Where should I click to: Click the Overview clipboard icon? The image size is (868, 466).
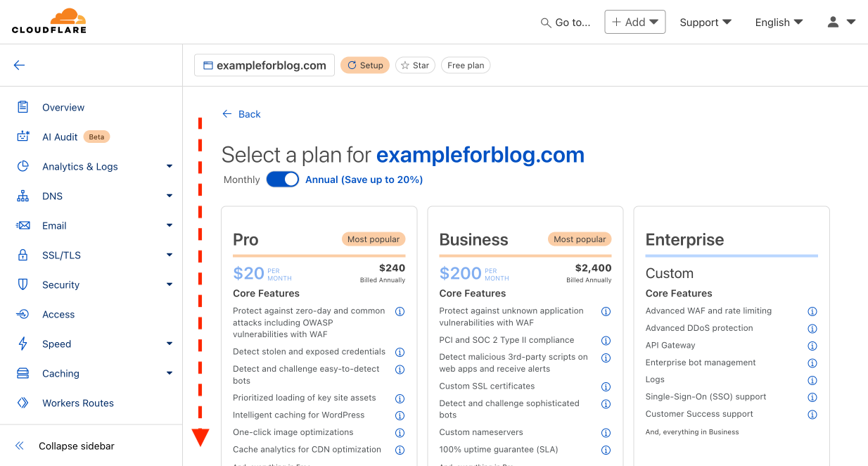23,107
